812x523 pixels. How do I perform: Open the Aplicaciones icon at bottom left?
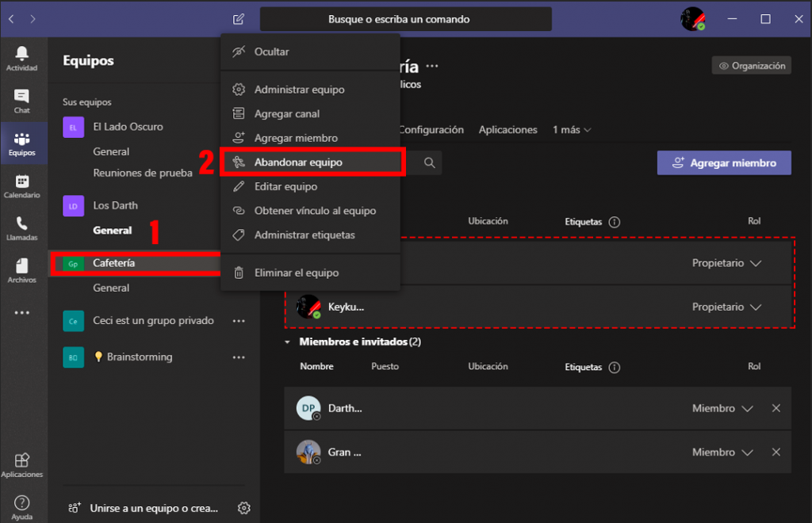[21, 464]
